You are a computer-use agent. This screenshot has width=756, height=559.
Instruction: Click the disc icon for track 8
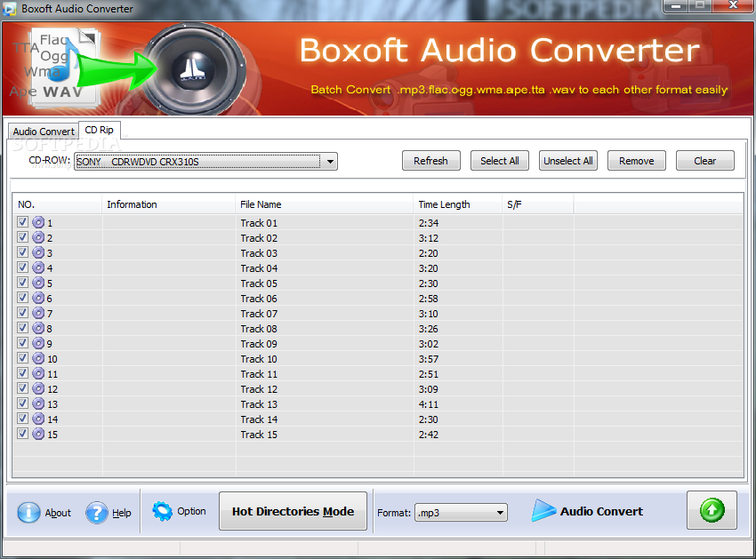coord(38,328)
